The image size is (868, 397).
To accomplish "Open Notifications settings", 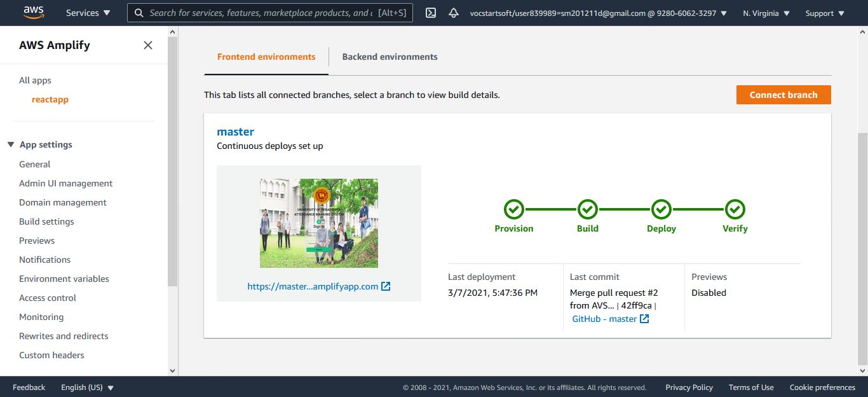I will [44, 260].
